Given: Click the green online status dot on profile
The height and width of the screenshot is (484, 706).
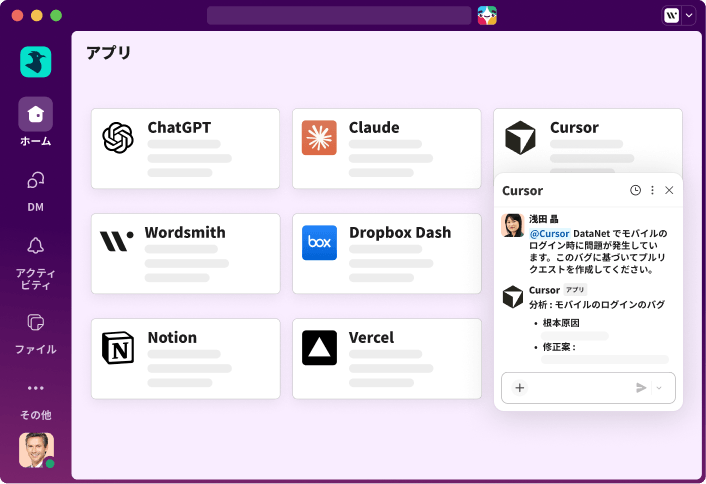Looking at the screenshot, I should 50,464.
